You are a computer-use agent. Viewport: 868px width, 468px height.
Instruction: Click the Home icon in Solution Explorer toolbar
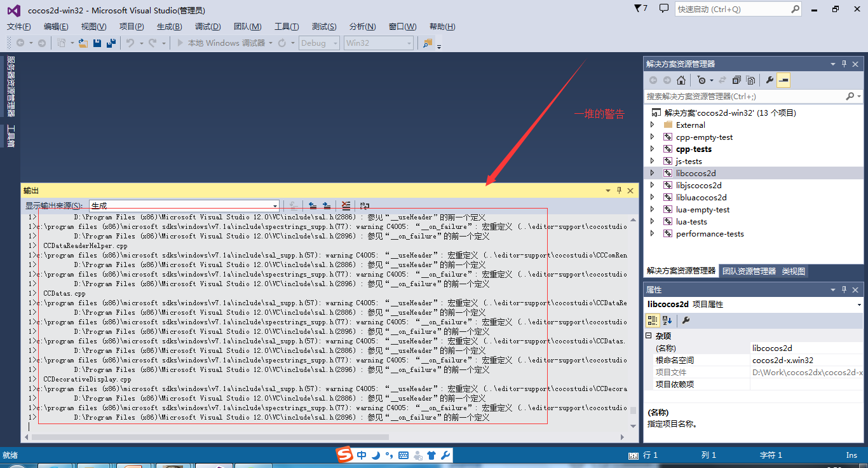coord(681,80)
